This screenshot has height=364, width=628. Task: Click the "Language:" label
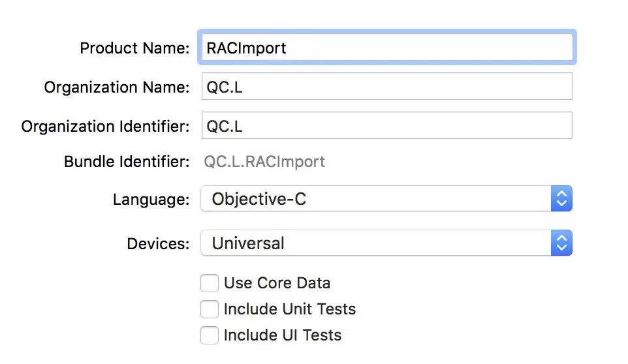(x=151, y=200)
